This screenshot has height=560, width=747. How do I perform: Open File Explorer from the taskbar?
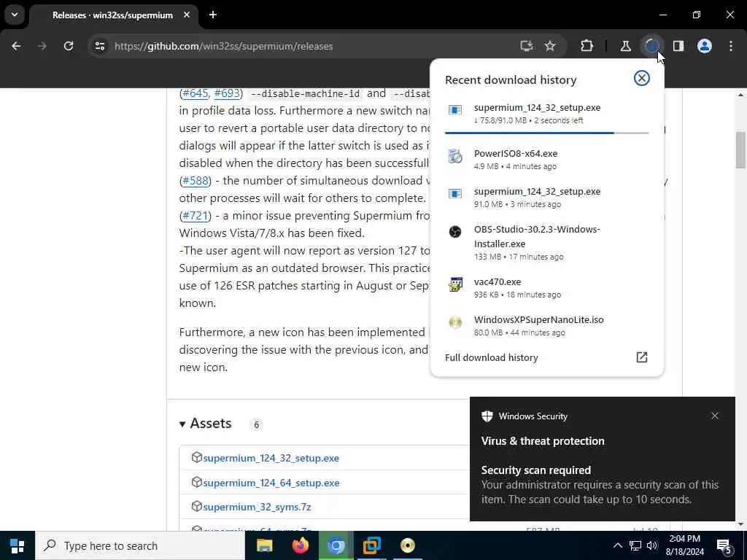tap(264, 545)
